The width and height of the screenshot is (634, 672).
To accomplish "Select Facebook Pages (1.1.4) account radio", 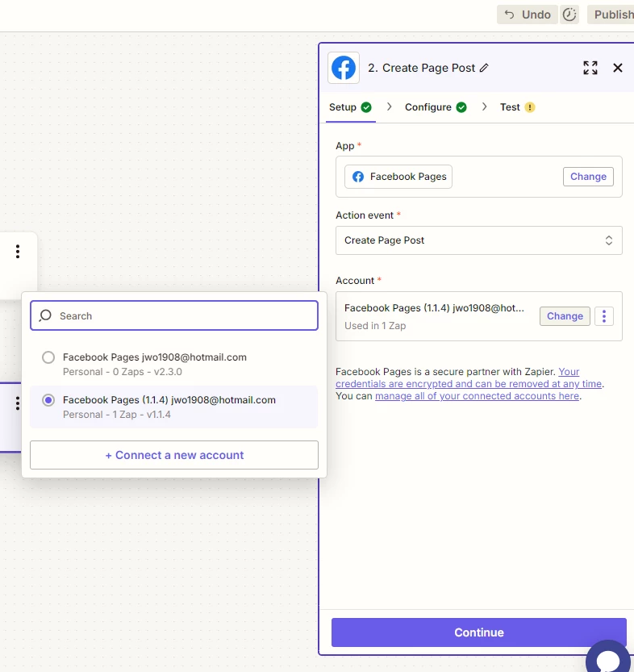I will tap(48, 400).
